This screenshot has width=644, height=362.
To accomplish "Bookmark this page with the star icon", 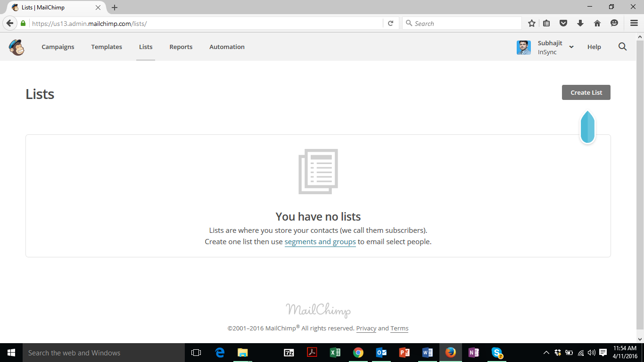I will pyautogui.click(x=532, y=23).
